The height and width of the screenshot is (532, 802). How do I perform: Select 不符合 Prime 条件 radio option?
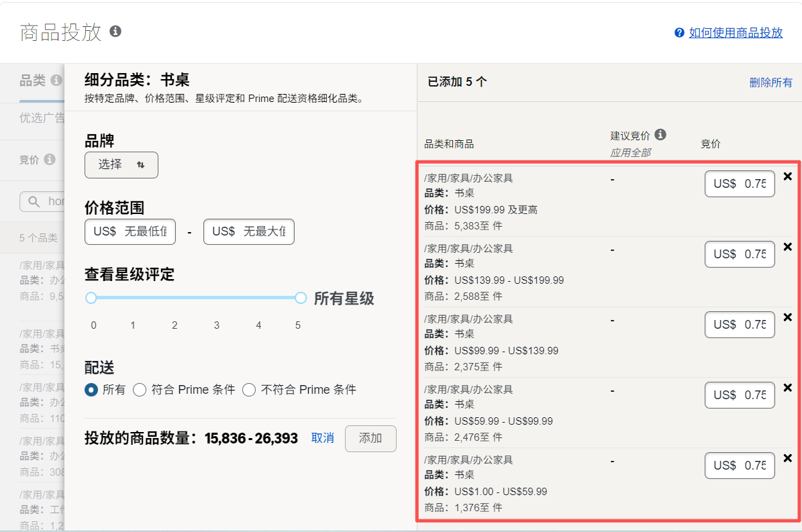249,390
